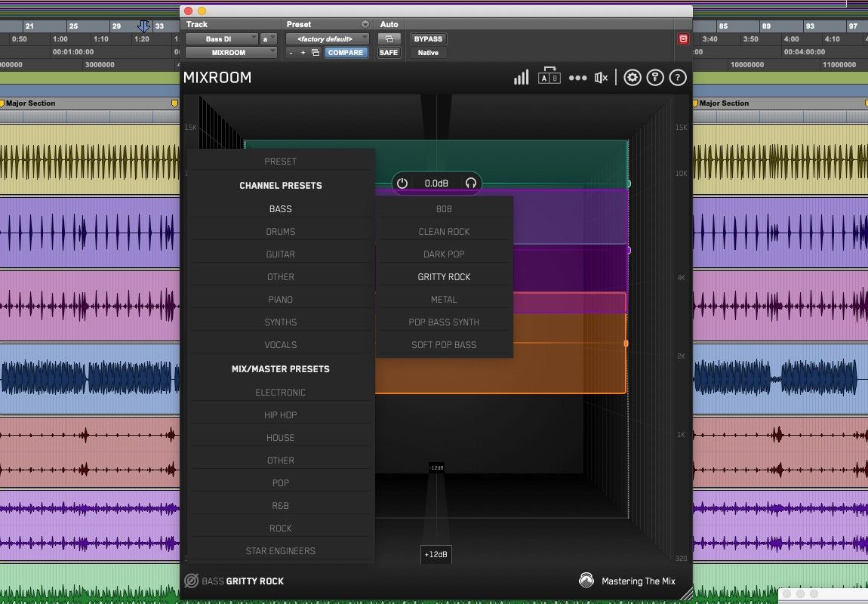
Task: Click the automation enable icon under Auto
Action: [x=389, y=39]
